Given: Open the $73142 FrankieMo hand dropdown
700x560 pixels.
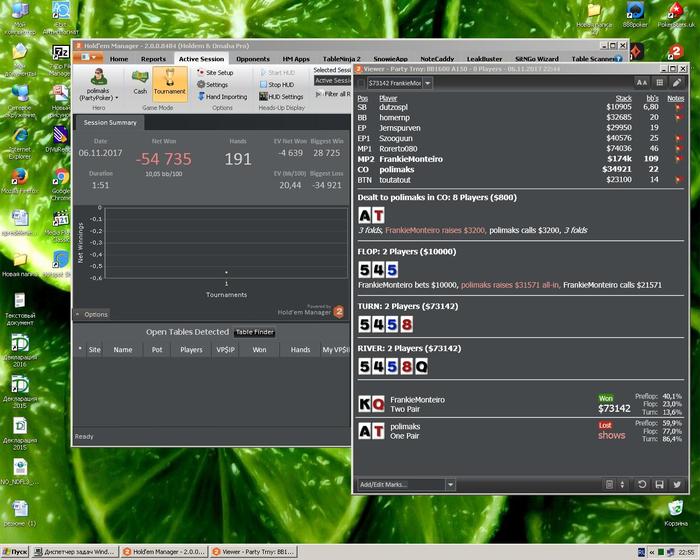Looking at the screenshot, I should [427, 83].
